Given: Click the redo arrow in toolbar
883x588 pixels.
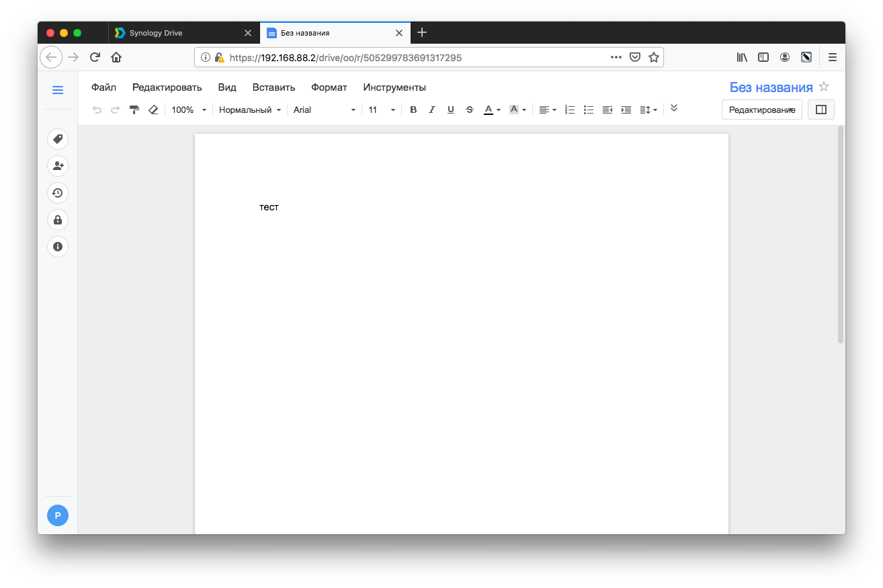Looking at the screenshot, I should (x=115, y=110).
